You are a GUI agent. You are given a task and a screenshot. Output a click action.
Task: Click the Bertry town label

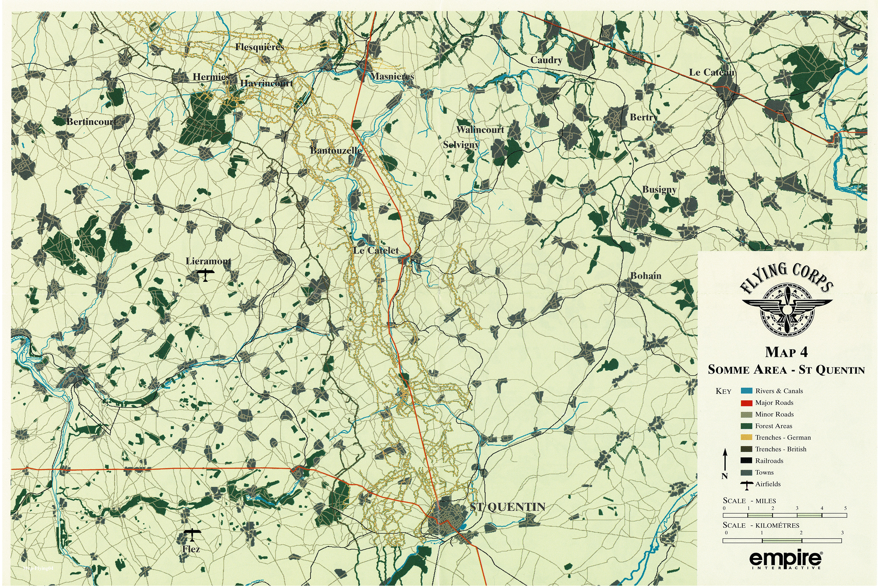pyautogui.click(x=644, y=117)
